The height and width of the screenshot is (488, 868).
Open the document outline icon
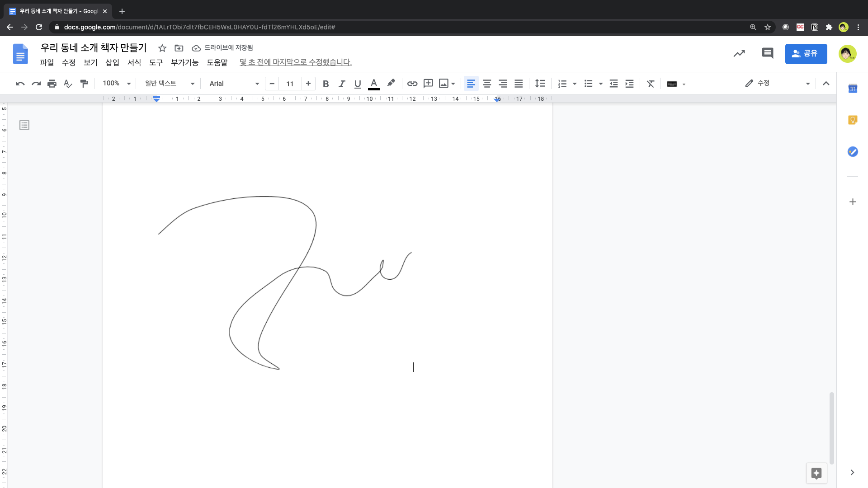tap(24, 125)
